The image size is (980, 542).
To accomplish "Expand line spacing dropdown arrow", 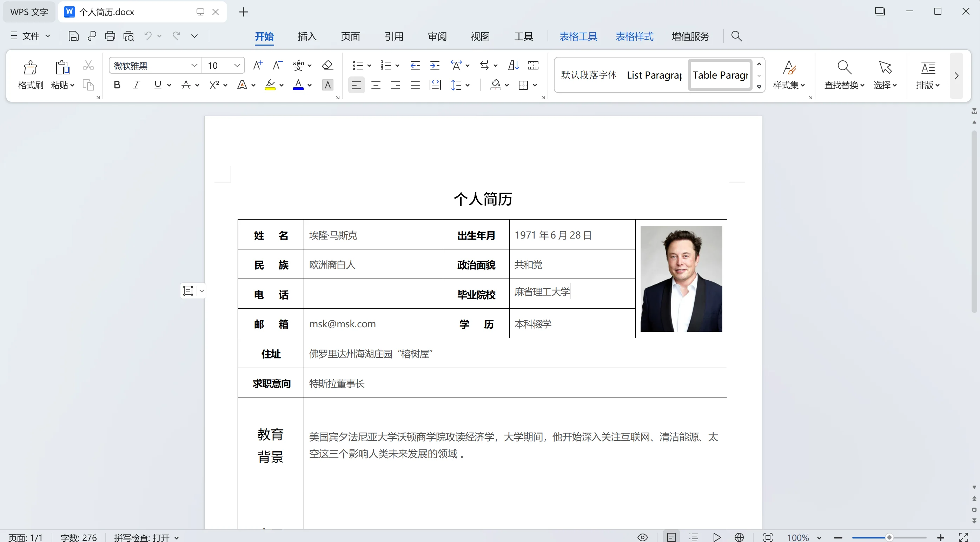I will tap(468, 85).
